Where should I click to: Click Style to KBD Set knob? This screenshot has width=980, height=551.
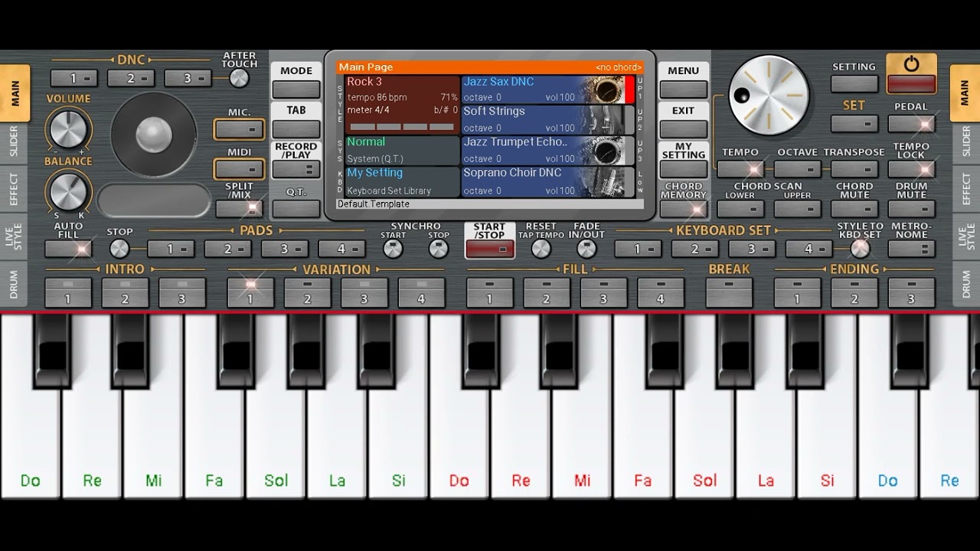(861, 249)
